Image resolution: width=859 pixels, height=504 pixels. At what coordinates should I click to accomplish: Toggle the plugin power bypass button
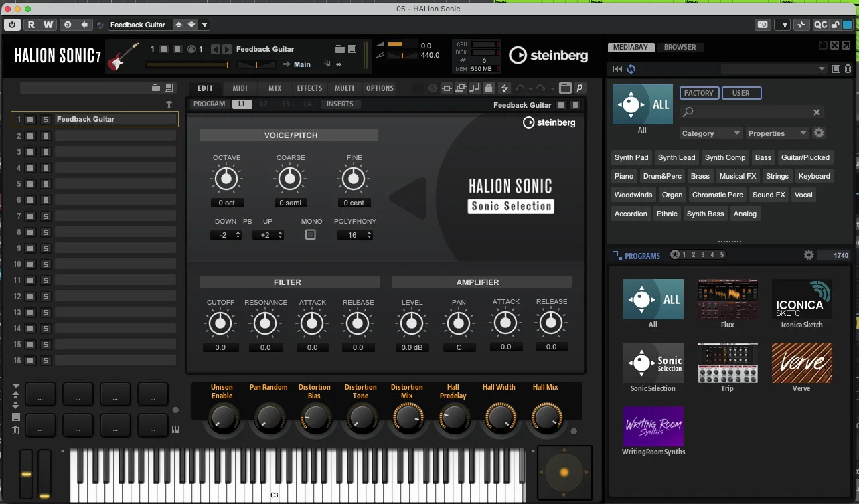tap(12, 25)
